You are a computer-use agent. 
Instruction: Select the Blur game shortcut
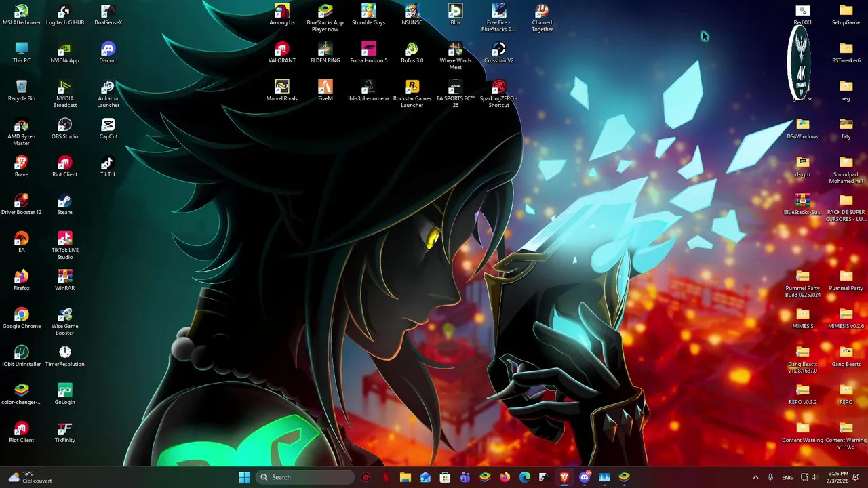[x=456, y=15]
